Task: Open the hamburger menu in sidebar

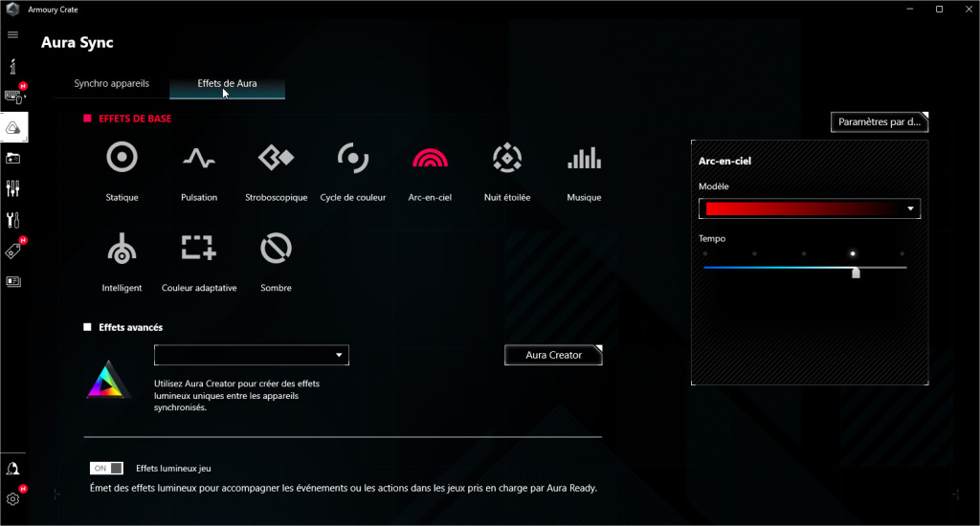Action: (12, 34)
